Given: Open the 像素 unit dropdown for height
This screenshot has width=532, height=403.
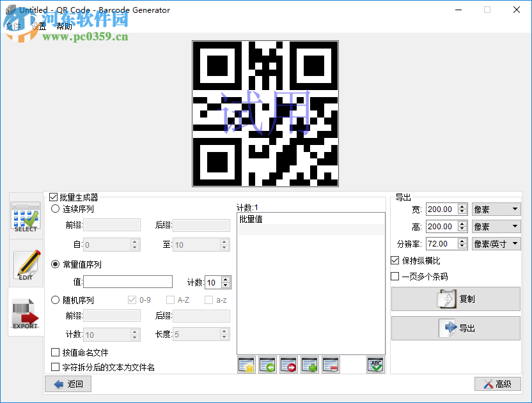Looking at the screenshot, I should 496,226.
